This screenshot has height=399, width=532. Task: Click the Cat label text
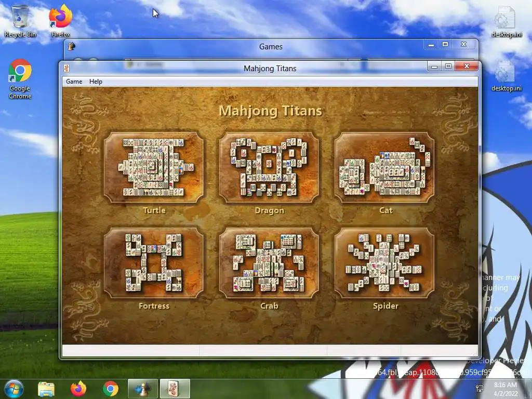pyautogui.click(x=386, y=210)
